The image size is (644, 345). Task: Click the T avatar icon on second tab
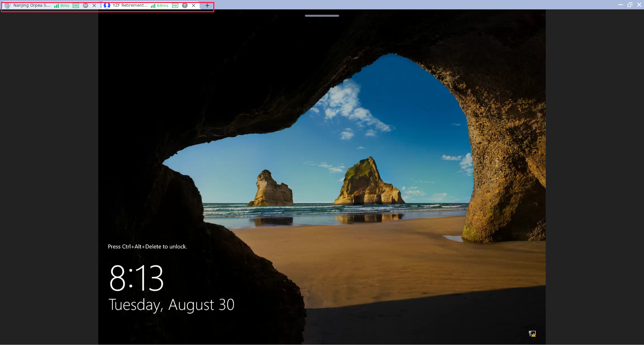(x=185, y=5)
